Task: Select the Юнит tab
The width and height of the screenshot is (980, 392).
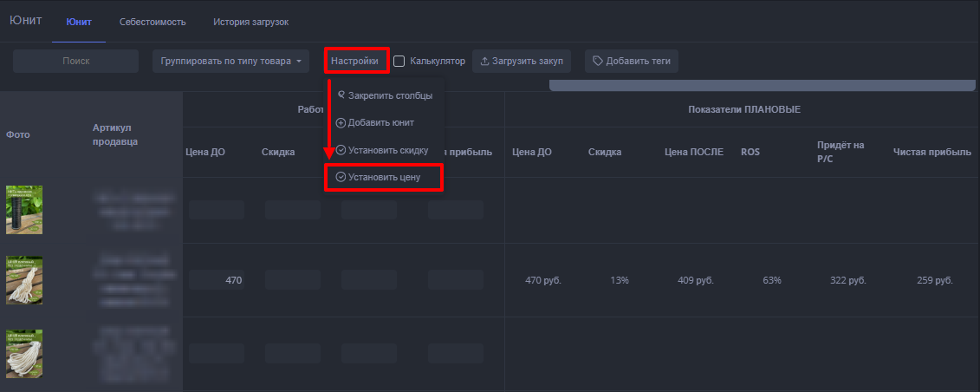Action: (79, 22)
